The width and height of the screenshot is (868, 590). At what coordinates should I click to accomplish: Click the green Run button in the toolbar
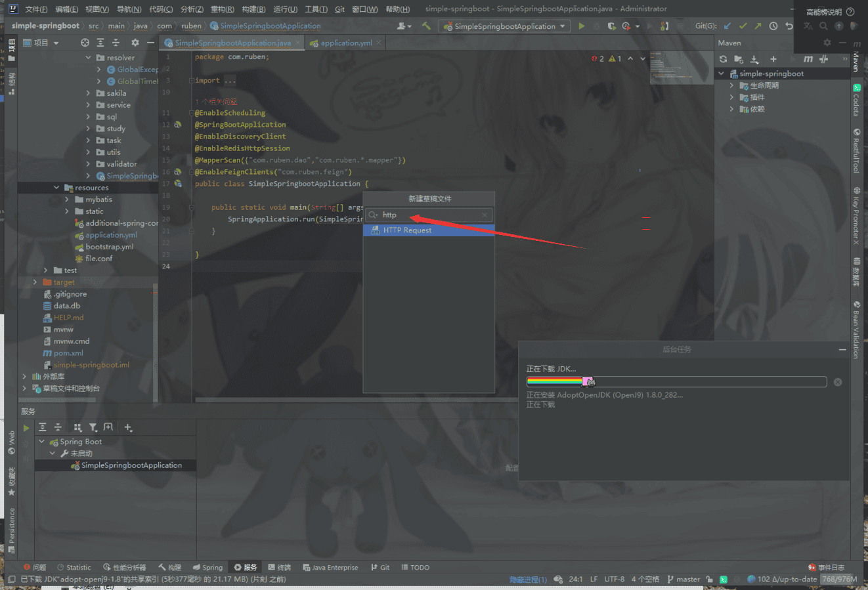point(581,26)
